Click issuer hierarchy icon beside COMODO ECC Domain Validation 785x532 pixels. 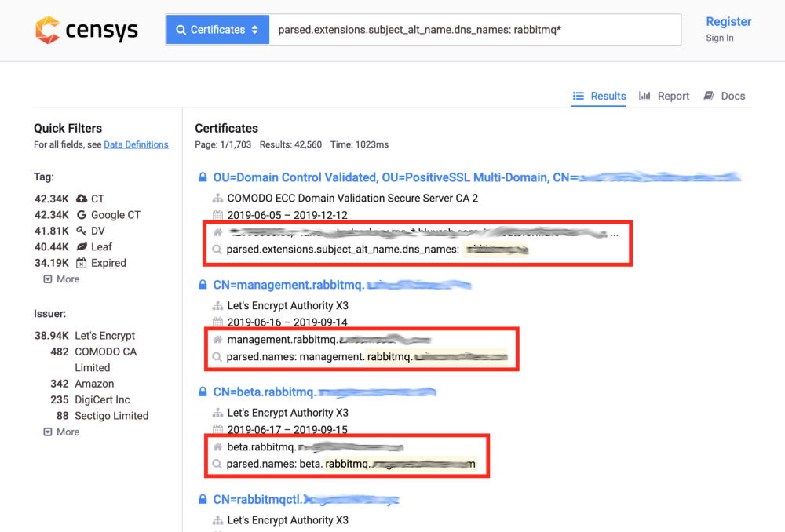click(x=217, y=199)
